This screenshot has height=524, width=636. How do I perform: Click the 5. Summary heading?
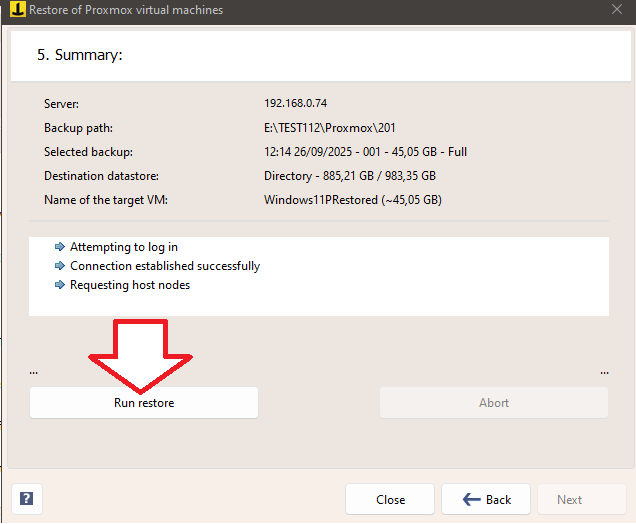[x=80, y=55]
